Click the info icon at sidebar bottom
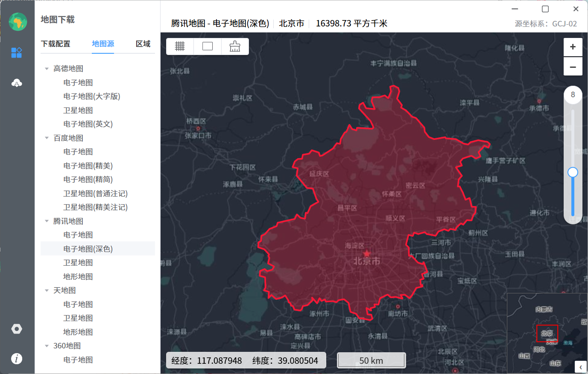This screenshot has width=588, height=374. click(17, 359)
